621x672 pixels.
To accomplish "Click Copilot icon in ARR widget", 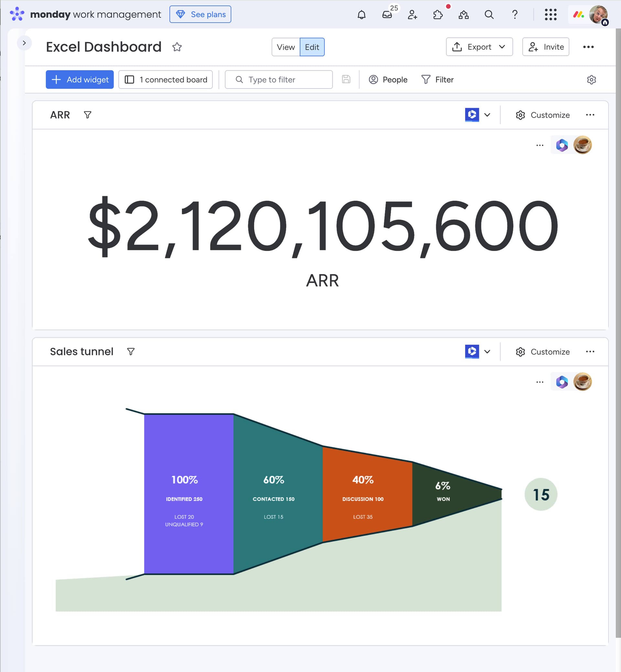I will (x=561, y=145).
